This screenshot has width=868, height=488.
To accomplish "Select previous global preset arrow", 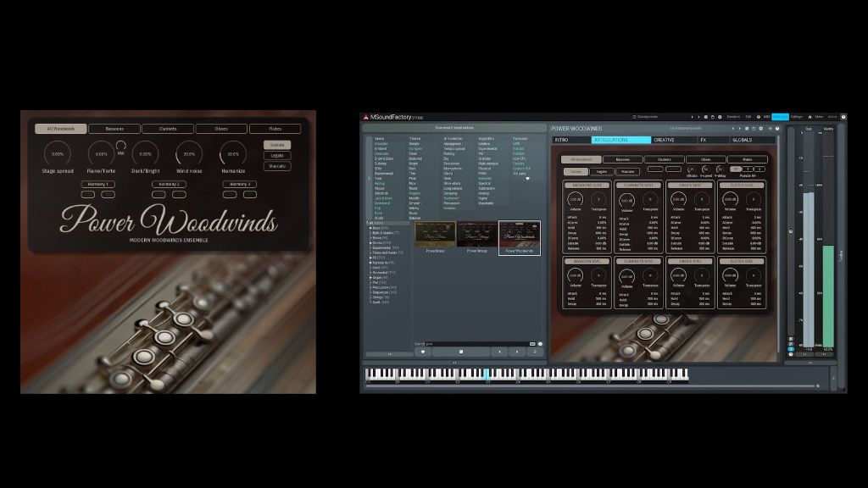I will pos(692,117).
